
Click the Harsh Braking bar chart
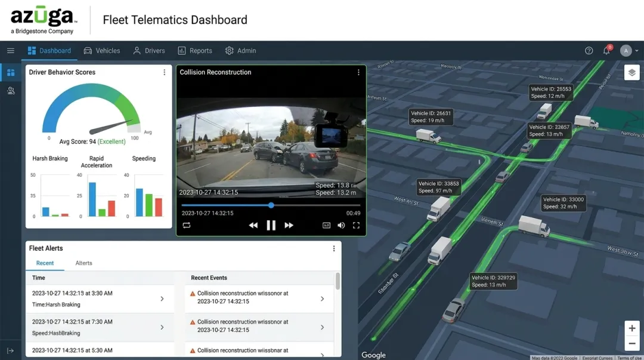click(55, 196)
